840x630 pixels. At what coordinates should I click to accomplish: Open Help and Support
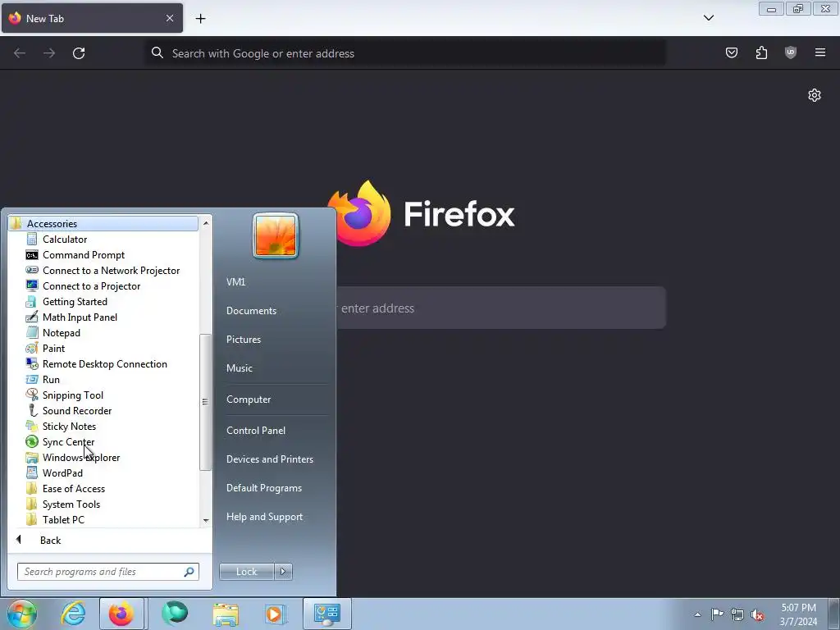tap(264, 517)
